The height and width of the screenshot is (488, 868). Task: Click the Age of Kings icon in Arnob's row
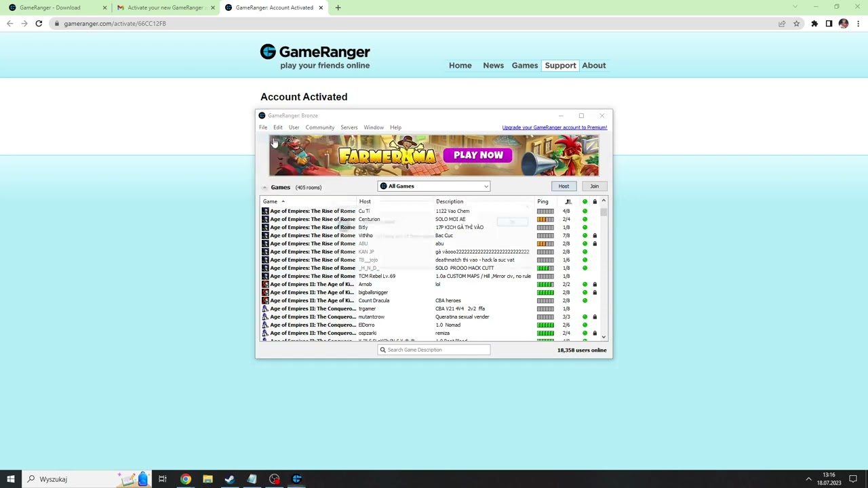click(x=265, y=284)
